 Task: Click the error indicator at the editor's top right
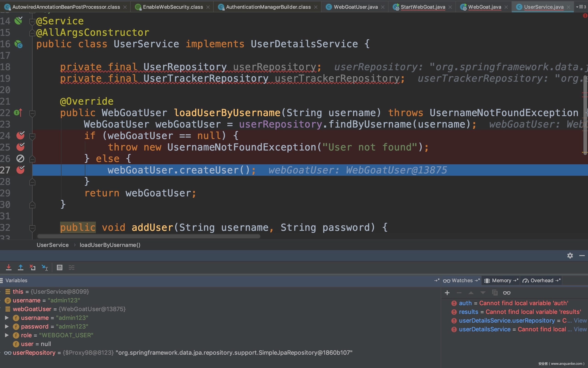click(585, 16)
